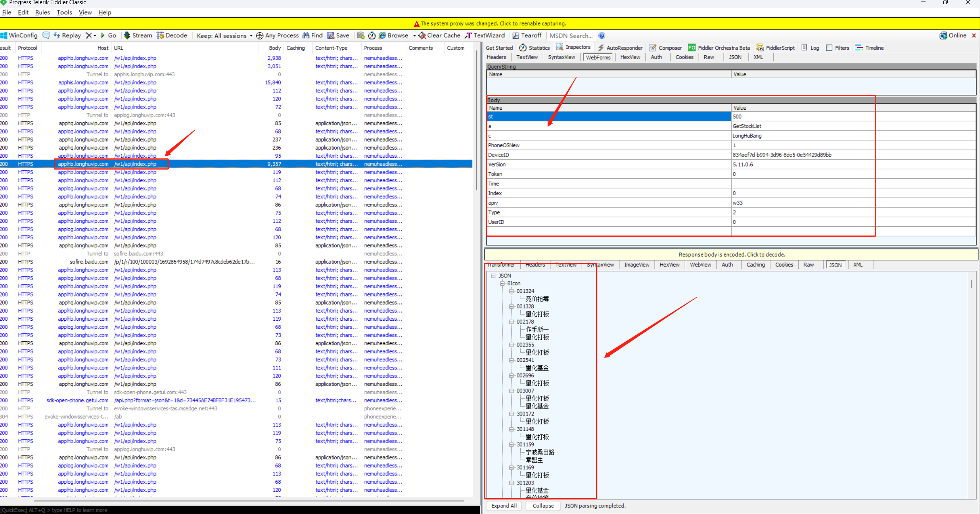980x514 pixels.
Task: Select the sofire.baidu.com HTTPS session
Action: 236,262
